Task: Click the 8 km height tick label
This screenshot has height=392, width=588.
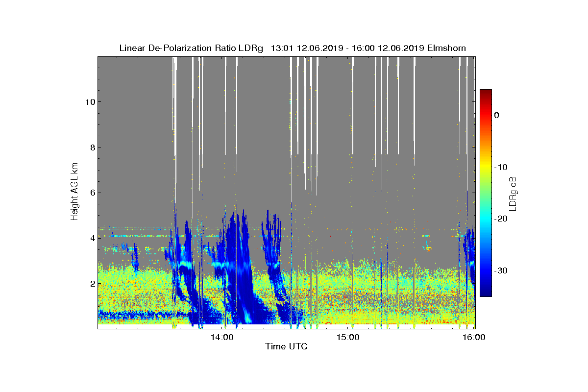Action: coord(92,147)
